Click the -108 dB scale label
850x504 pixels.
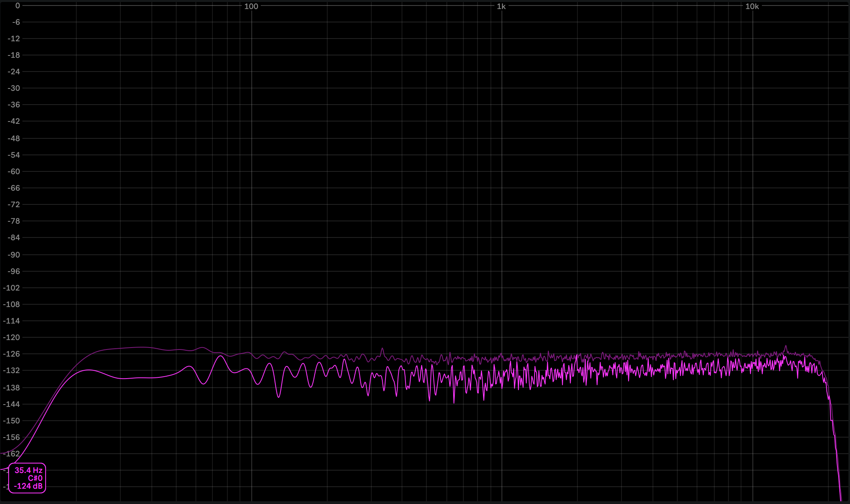tap(11, 304)
